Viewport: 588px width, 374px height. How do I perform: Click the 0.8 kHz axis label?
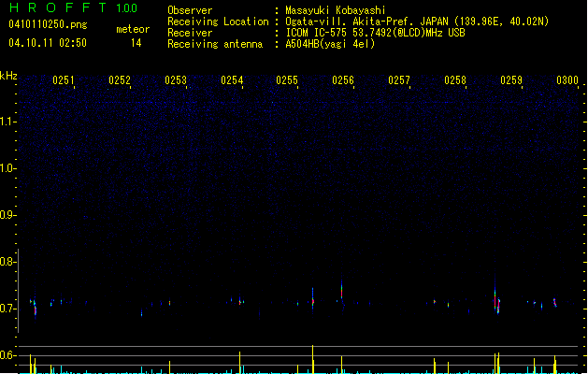(x=7, y=262)
